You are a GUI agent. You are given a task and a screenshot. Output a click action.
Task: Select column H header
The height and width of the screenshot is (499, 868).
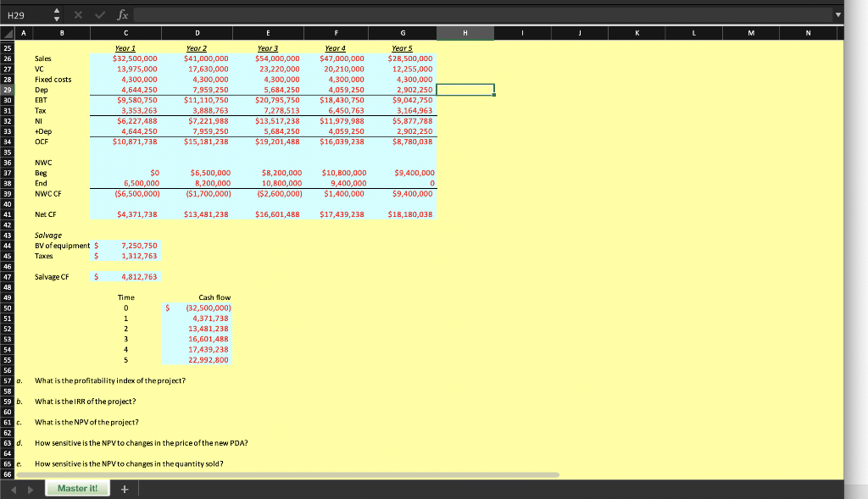[465, 33]
